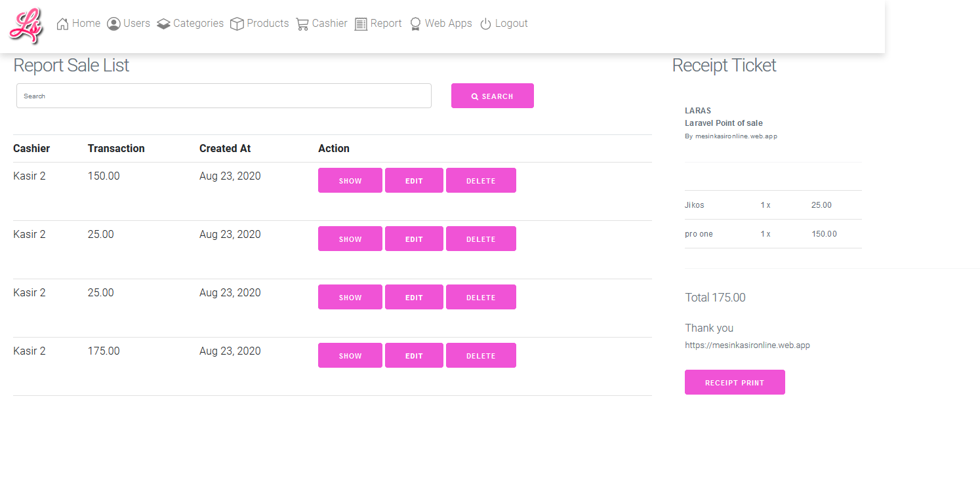The height and width of the screenshot is (489, 980).
Task: Click the box icon beside Products
Action: (x=237, y=24)
